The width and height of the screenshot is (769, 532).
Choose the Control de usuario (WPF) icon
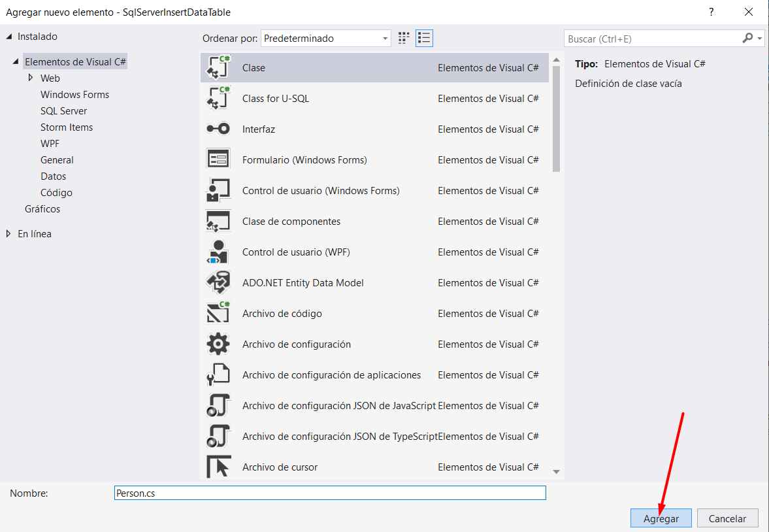tap(218, 252)
